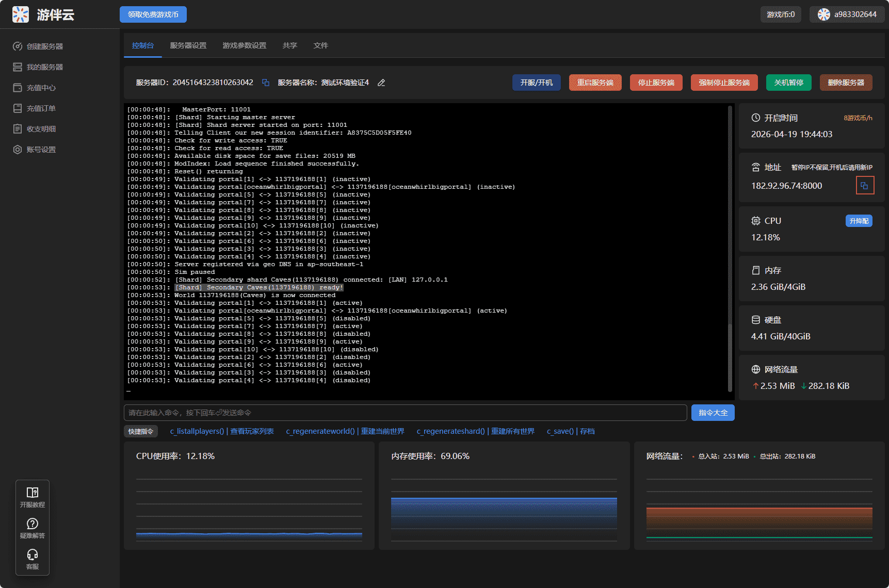This screenshot has height=588, width=889.
Task: Open 我的服务器 in the sidebar
Action: (38, 67)
